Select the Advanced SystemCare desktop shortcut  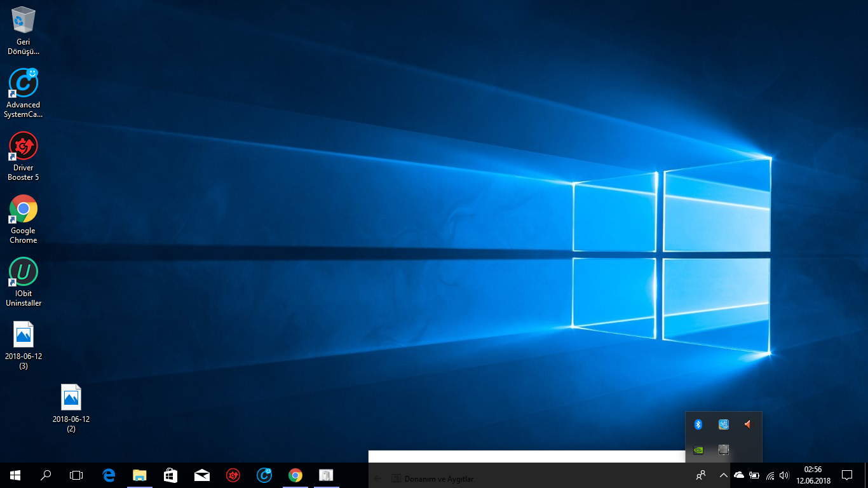pyautogui.click(x=24, y=93)
